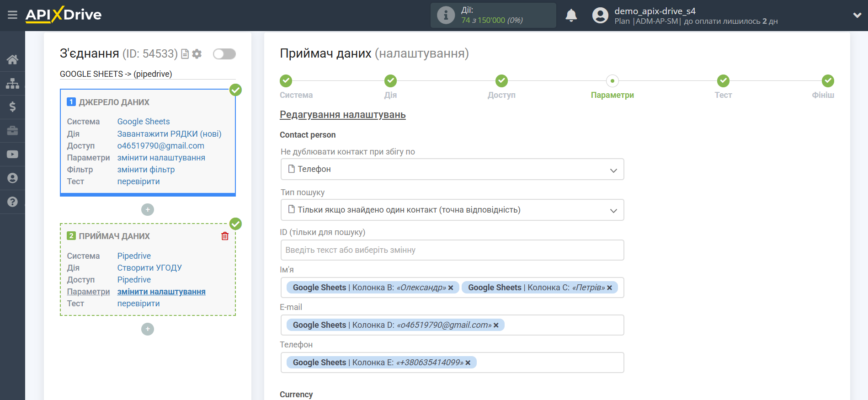868x400 pixels.
Task: Open the hamburger menu
Action: [12, 15]
